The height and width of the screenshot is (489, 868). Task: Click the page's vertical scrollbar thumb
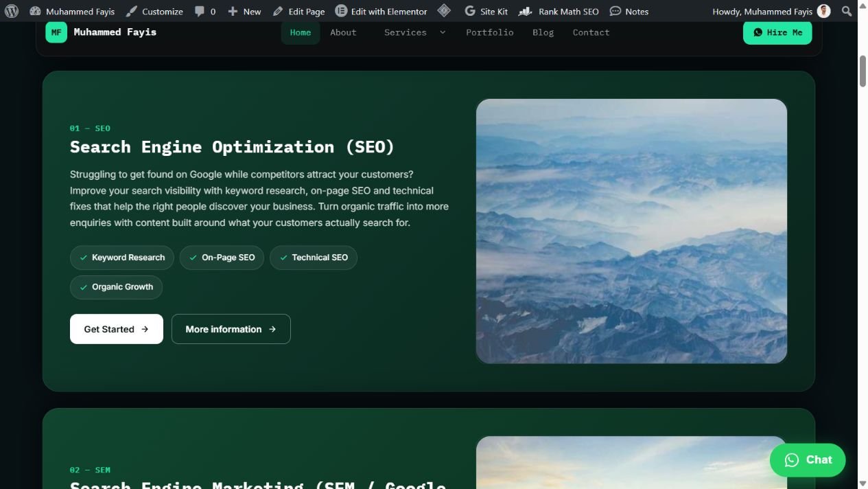coord(863,70)
